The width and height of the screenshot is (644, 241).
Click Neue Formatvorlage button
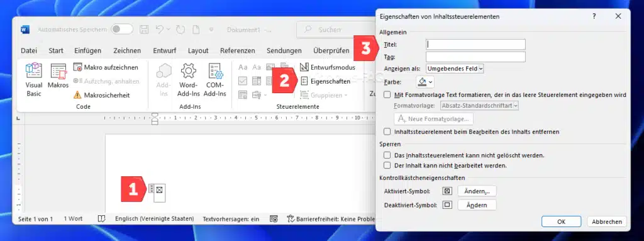tap(434, 119)
